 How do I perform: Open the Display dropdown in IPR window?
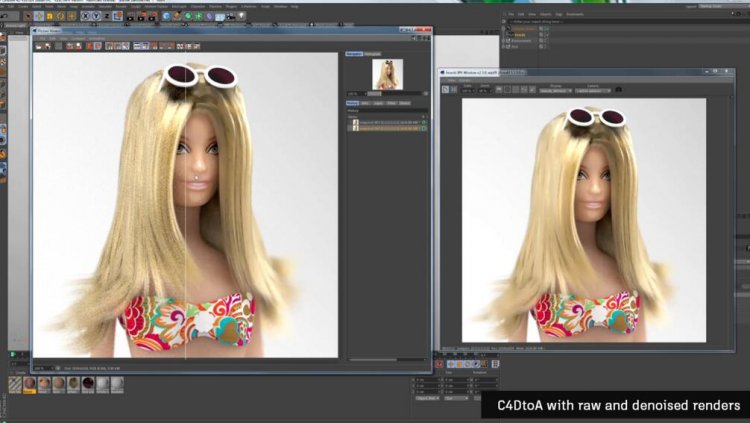[x=555, y=90]
